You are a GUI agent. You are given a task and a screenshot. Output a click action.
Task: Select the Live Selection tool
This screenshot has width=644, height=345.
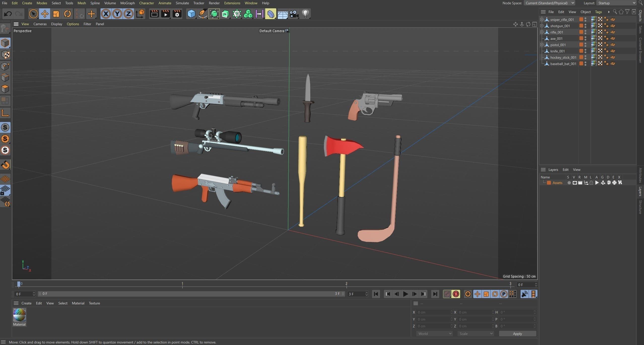pyautogui.click(x=33, y=14)
